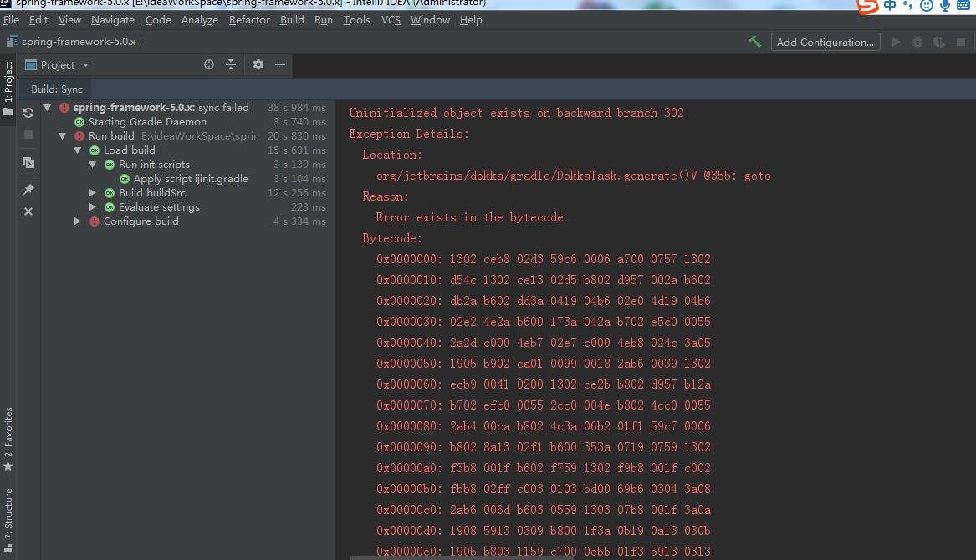The height and width of the screenshot is (560, 976).
Task: Click the Sogou emoji smiley icon
Action: [927, 6]
